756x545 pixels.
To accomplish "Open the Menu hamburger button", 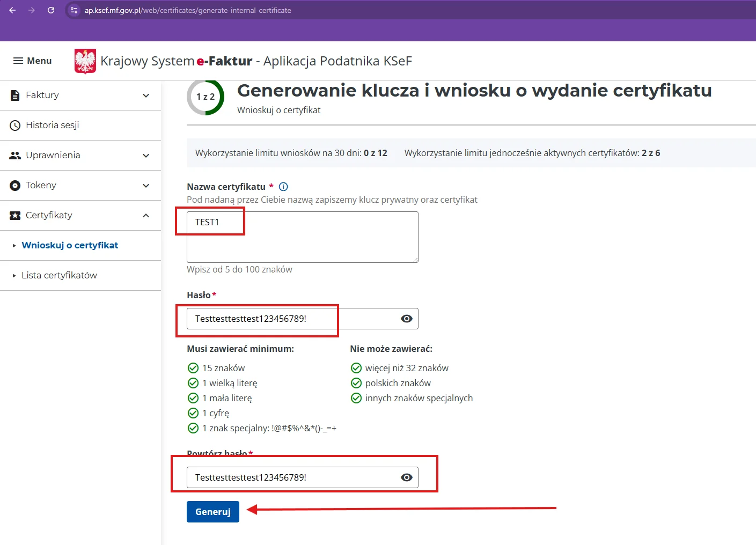I will point(32,61).
